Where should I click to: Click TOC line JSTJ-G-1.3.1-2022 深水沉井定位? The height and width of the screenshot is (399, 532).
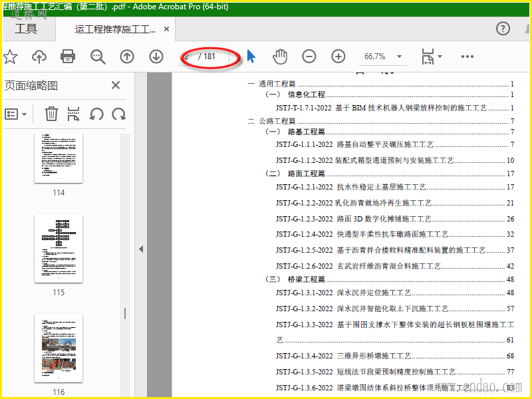395,293
